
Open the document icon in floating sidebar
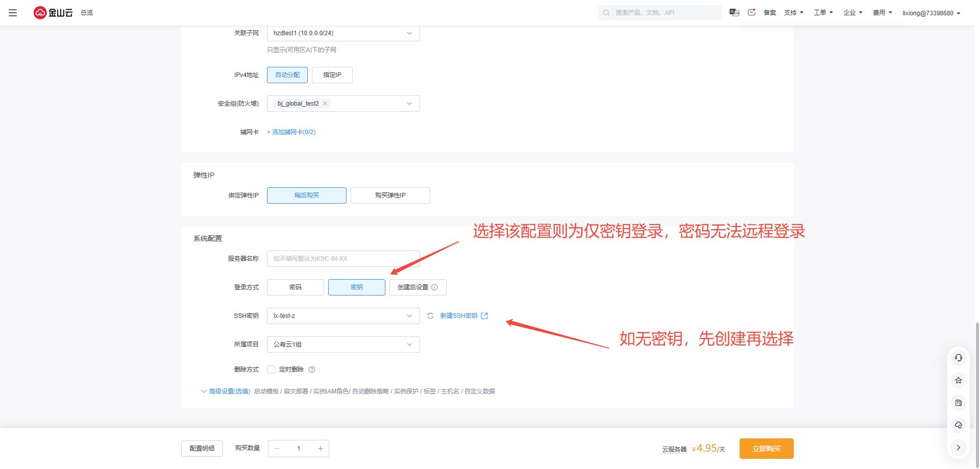(x=959, y=403)
